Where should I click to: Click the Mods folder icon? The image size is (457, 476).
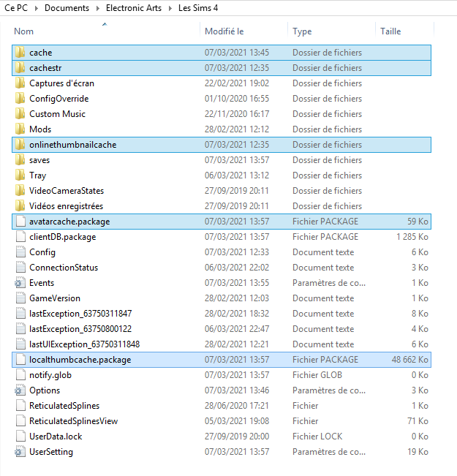20,129
